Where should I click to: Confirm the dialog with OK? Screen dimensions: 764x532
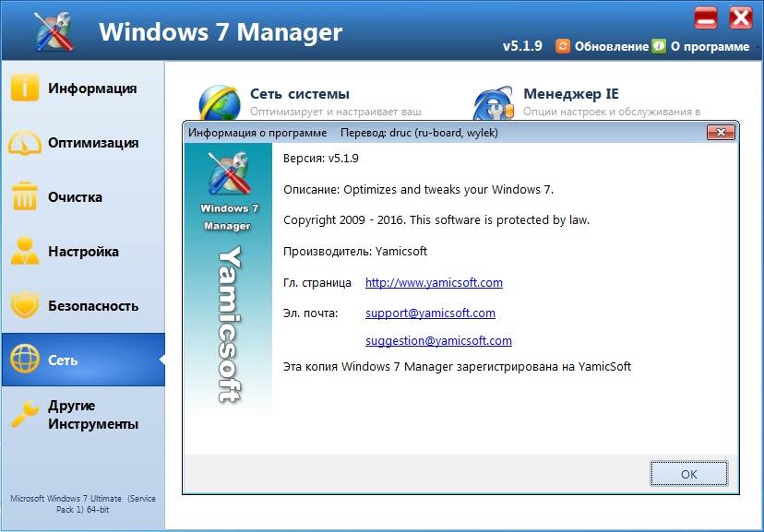[689, 474]
